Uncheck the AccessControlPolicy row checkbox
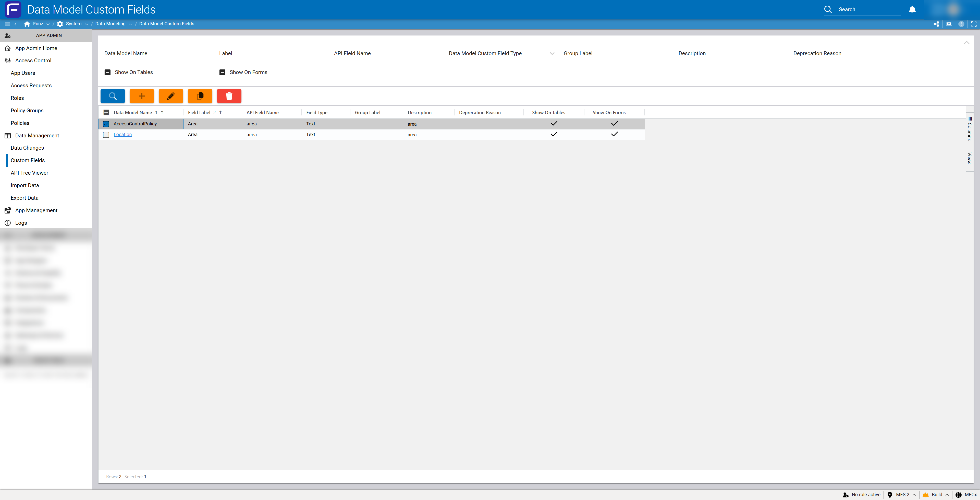Image resolution: width=980 pixels, height=500 pixels. [x=106, y=124]
